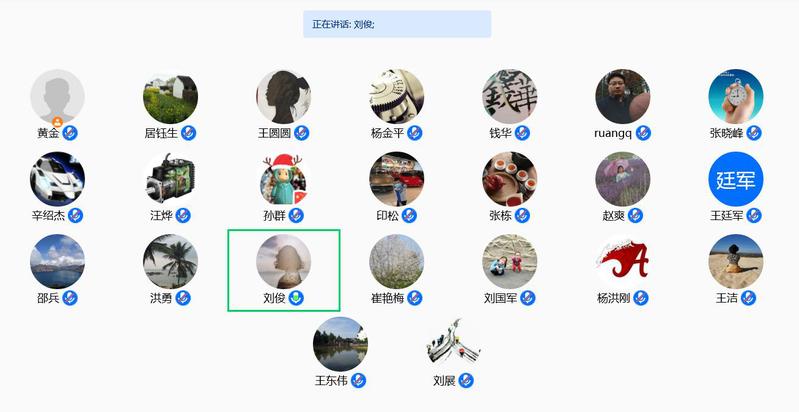
Task: Open 黄金's default gray silhouette avatar
Action: point(58,97)
